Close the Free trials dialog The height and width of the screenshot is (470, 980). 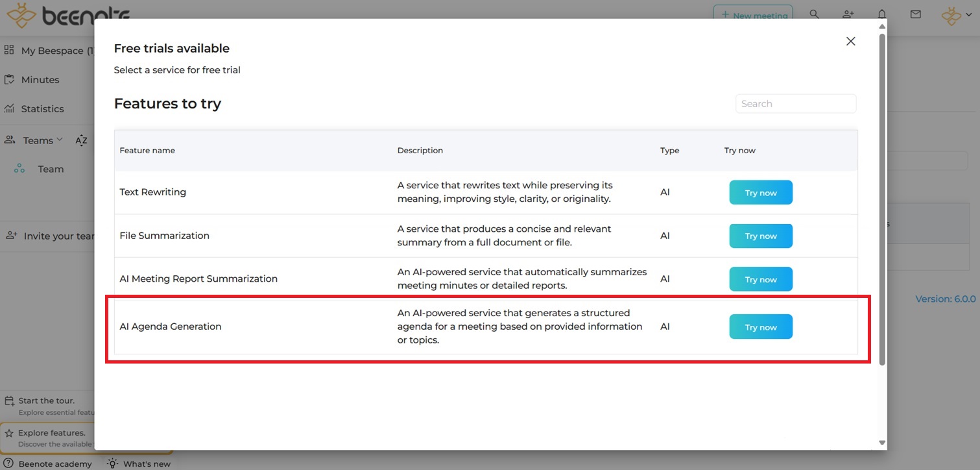[850, 42]
